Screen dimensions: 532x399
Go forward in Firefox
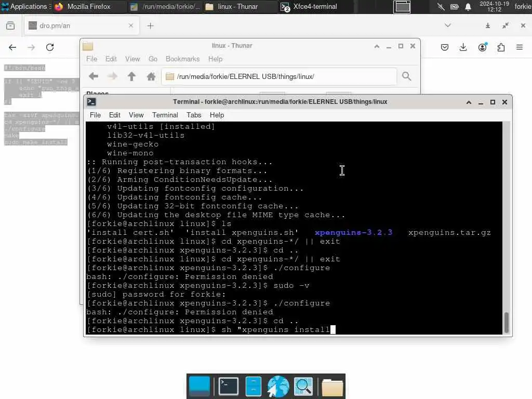31,47
